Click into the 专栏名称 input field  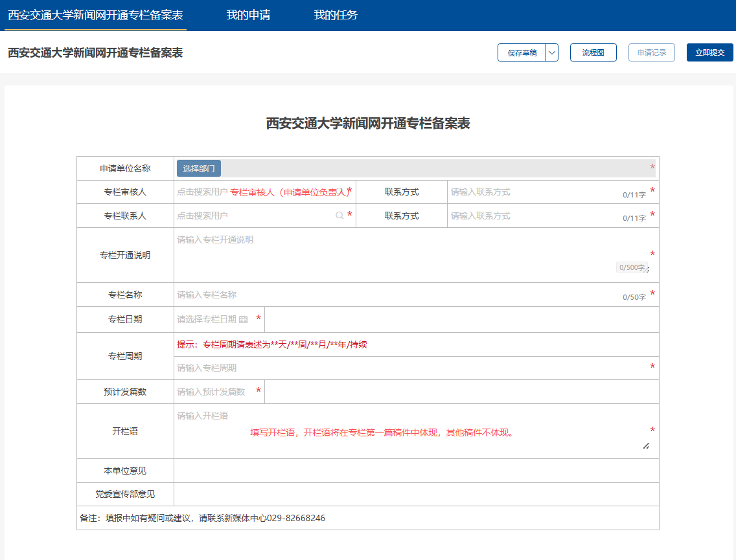pyautogui.click(x=395, y=295)
